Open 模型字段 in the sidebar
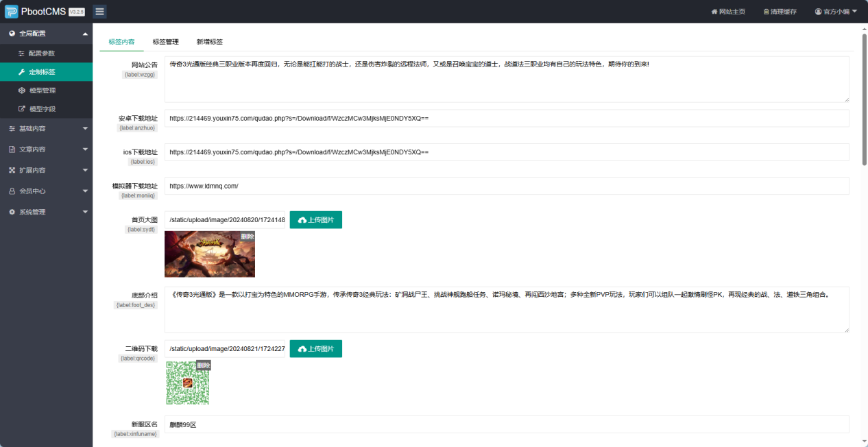 46,109
